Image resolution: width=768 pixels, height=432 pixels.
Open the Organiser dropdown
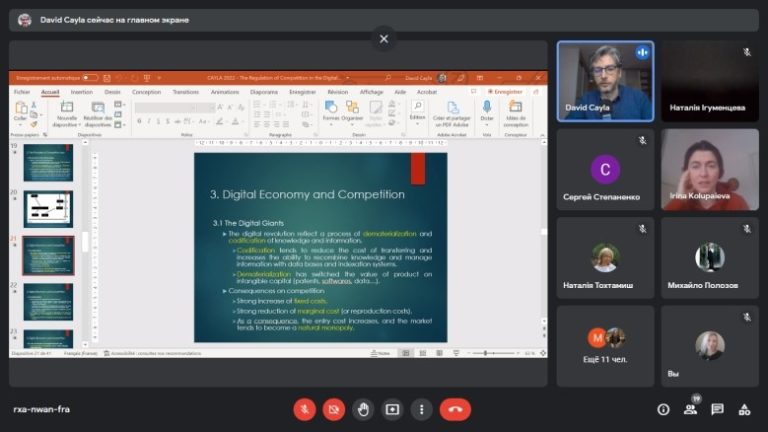pos(352,112)
